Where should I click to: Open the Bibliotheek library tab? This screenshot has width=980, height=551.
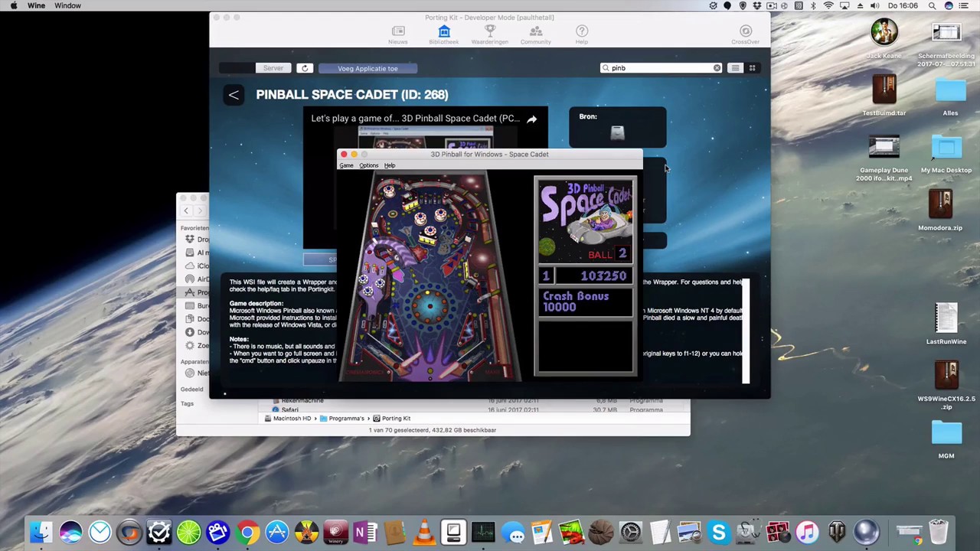tap(444, 34)
